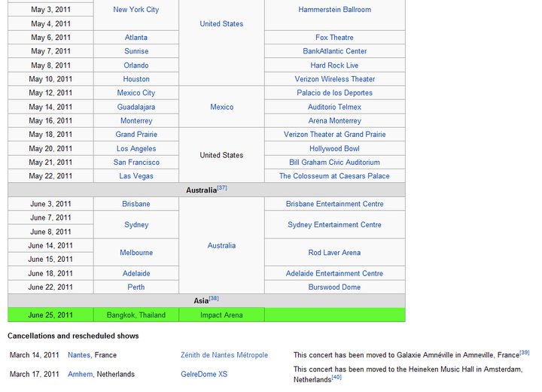Click the June 22, 2011 date cell

[50, 287]
